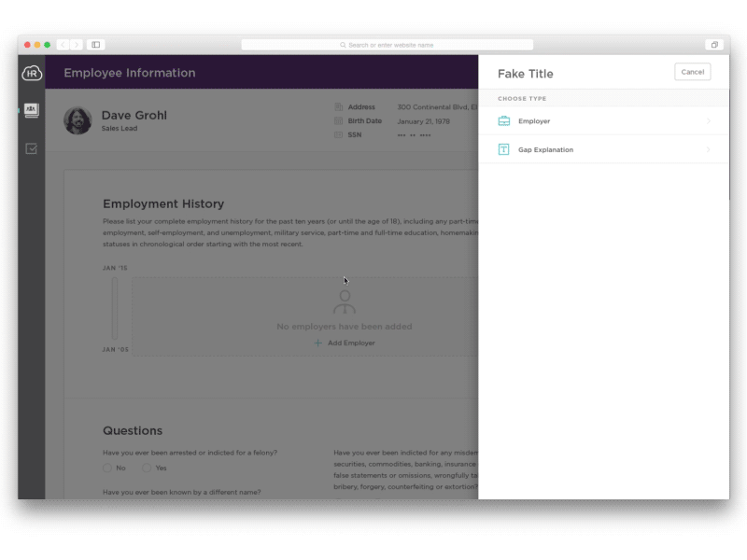
Task: Click the Address field icon
Action: [x=338, y=106]
